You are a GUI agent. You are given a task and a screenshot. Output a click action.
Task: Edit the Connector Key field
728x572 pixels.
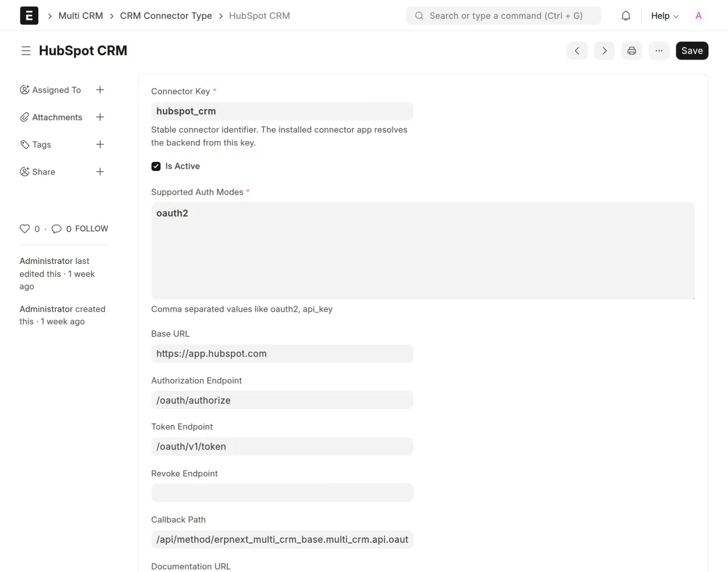(x=282, y=111)
